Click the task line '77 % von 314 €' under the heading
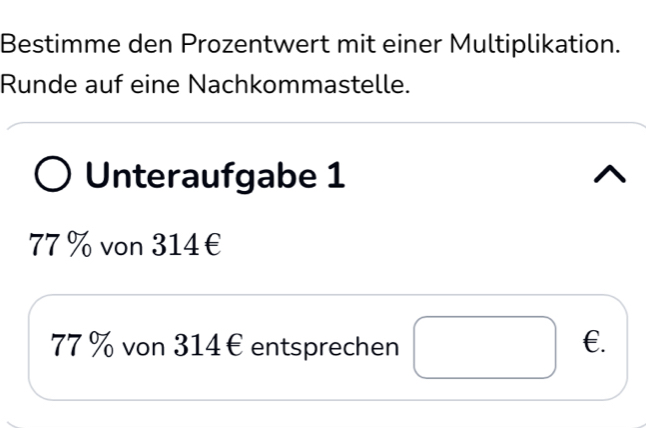 point(125,245)
